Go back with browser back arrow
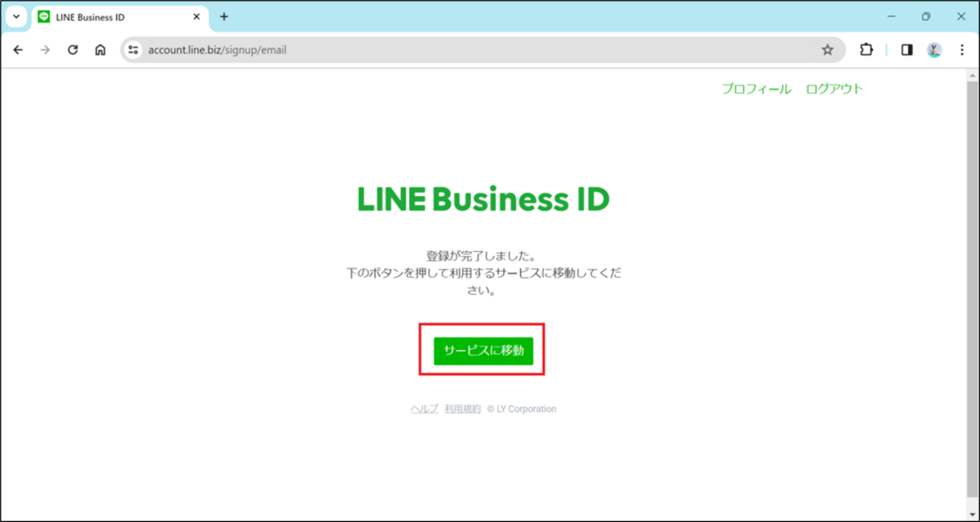Viewport: 980px width, 522px height. [18, 50]
